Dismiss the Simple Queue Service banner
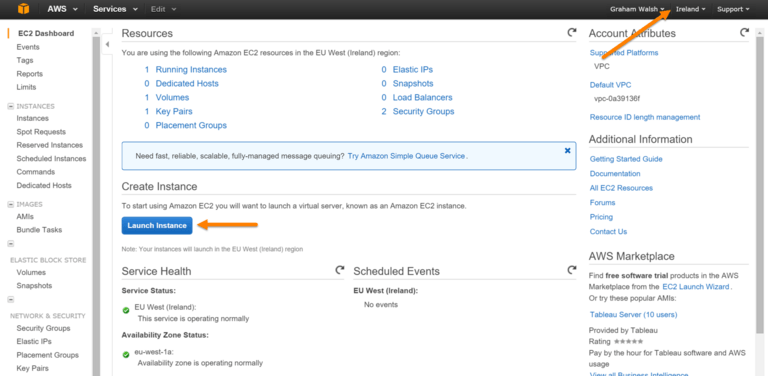Viewport: 768px width, 376px height. pos(567,151)
